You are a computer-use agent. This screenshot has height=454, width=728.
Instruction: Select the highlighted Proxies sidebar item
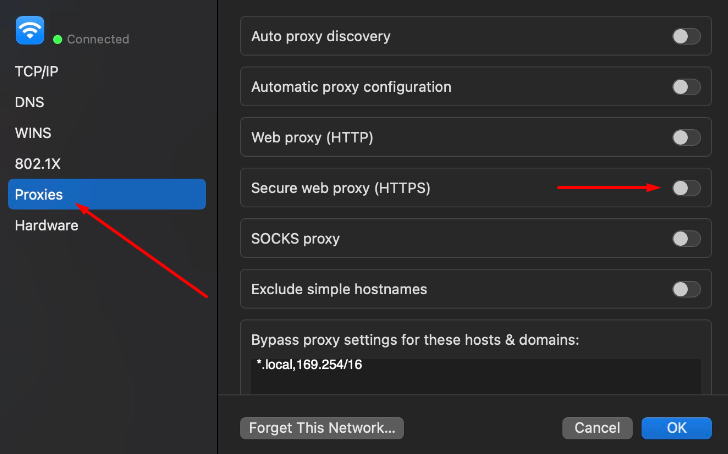click(106, 194)
